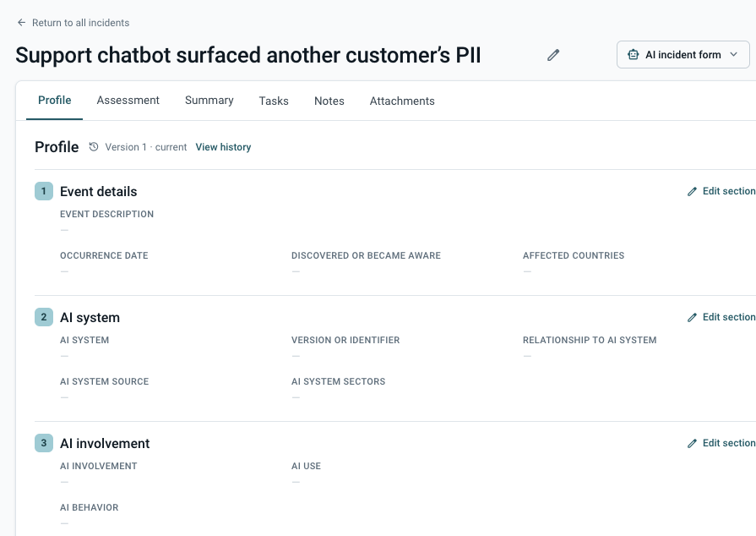Viewport: 756px width, 536px height.
Task: Open the Attachments tab
Action: tap(402, 101)
